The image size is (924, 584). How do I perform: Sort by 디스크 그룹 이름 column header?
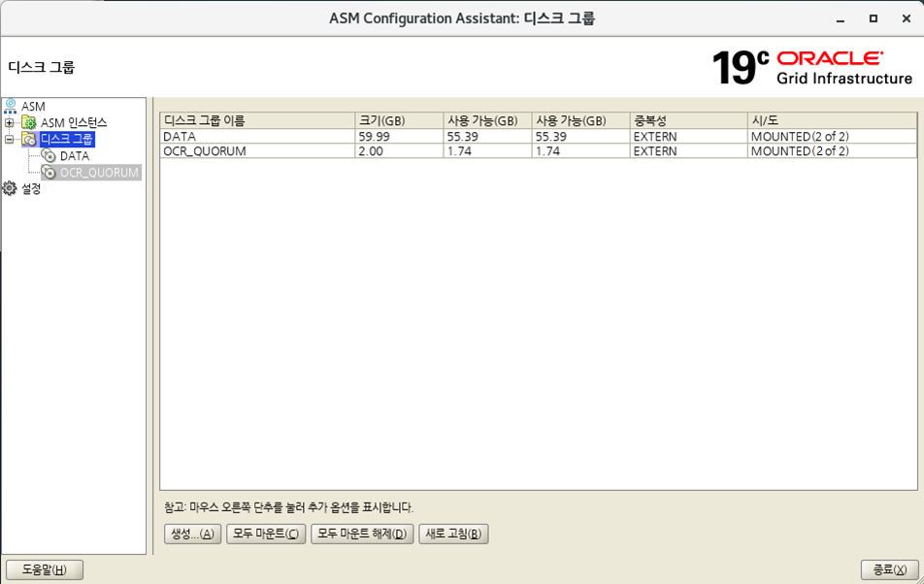pyautogui.click(x=257, y=120)
